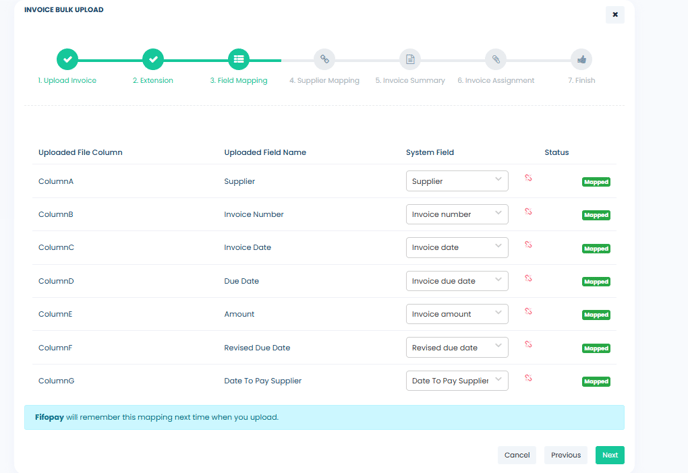Click the Invoice Assignment paperclip icon
688x473 pixels.
click(496, 59)
